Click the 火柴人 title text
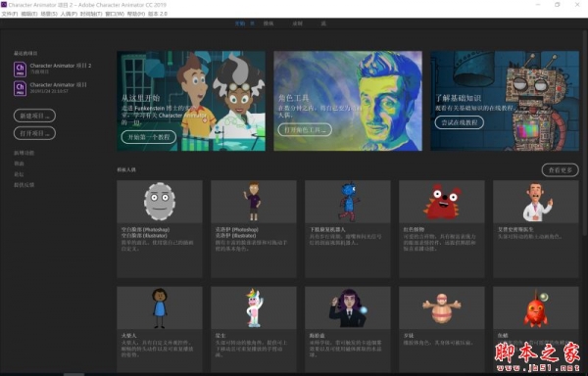Viewport: 588px width, 376px height. point(129,336)
